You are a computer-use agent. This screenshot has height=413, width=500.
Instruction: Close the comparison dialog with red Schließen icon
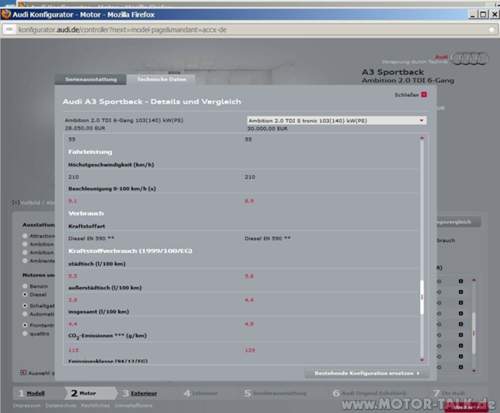(x=424, y=95)
